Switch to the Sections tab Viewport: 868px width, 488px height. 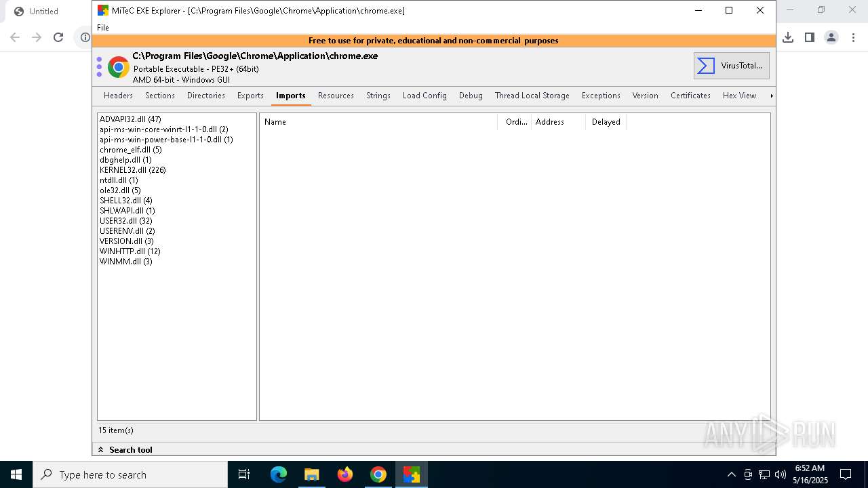pyautogui.click(x=160, y=96)
